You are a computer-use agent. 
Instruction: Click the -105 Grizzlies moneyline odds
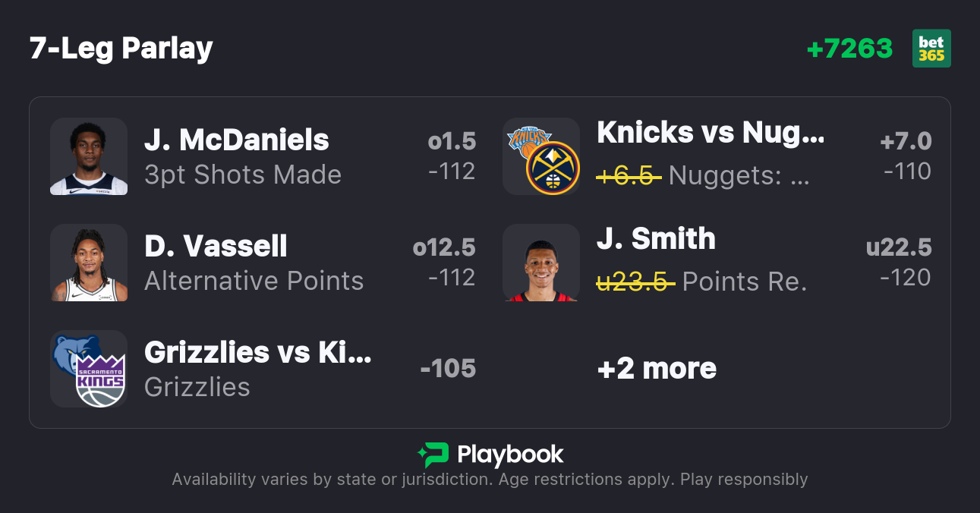coord(448,369)
